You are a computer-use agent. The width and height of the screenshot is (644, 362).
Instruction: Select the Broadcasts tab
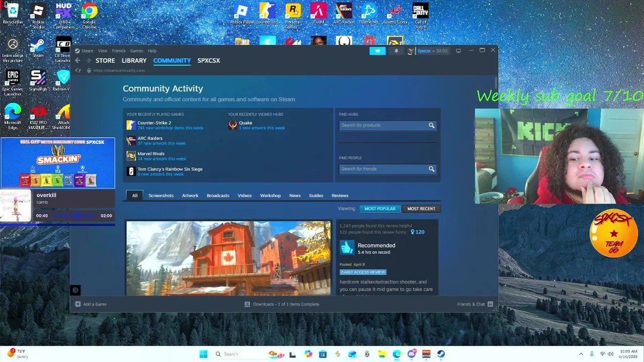218,196
